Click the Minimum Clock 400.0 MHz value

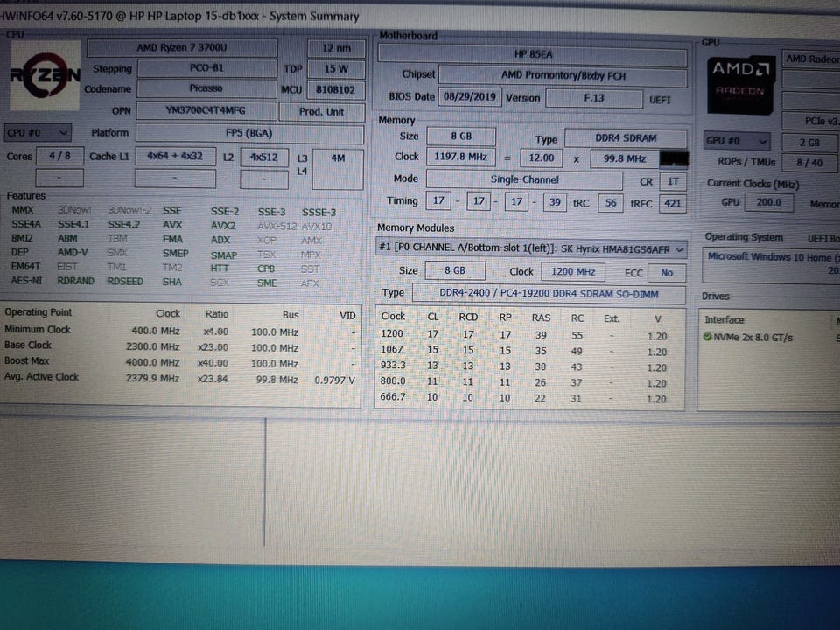[x=156, y=331]
